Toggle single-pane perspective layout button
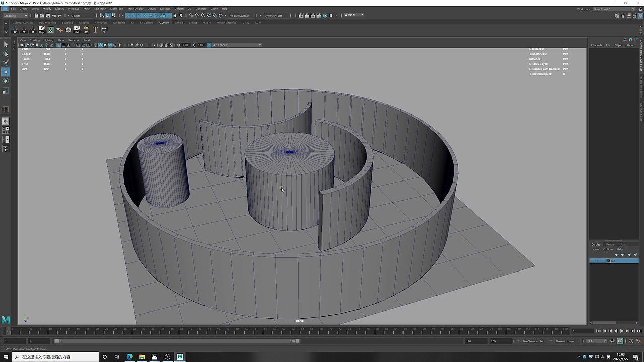This screenshot has height=362, width=644. pos(6,121)
